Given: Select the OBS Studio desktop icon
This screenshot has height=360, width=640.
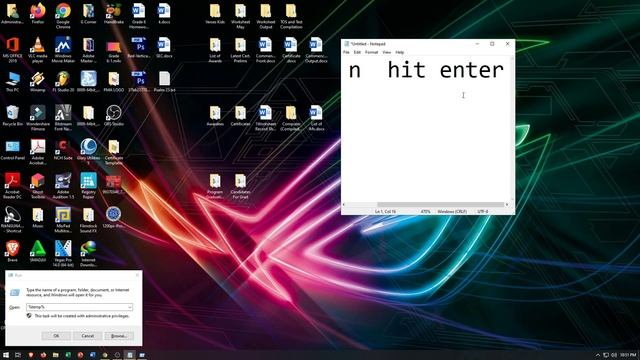Looking at the screenshot, I should (113, 116).
